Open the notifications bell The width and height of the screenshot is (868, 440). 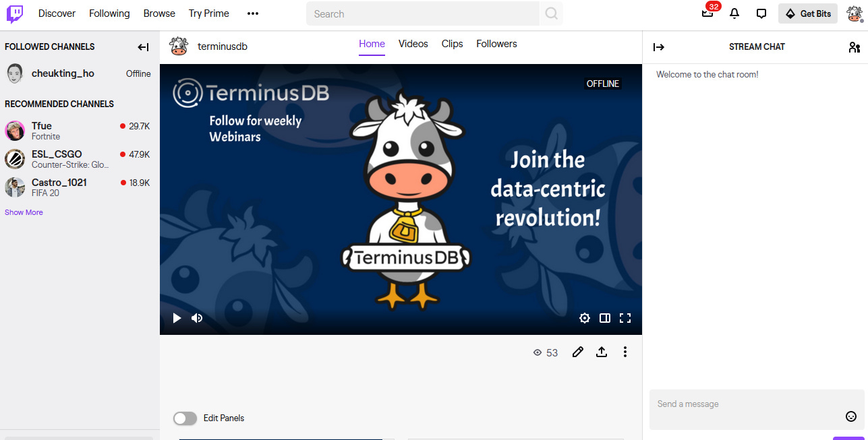pyautogui.click(x=734, y=13)
